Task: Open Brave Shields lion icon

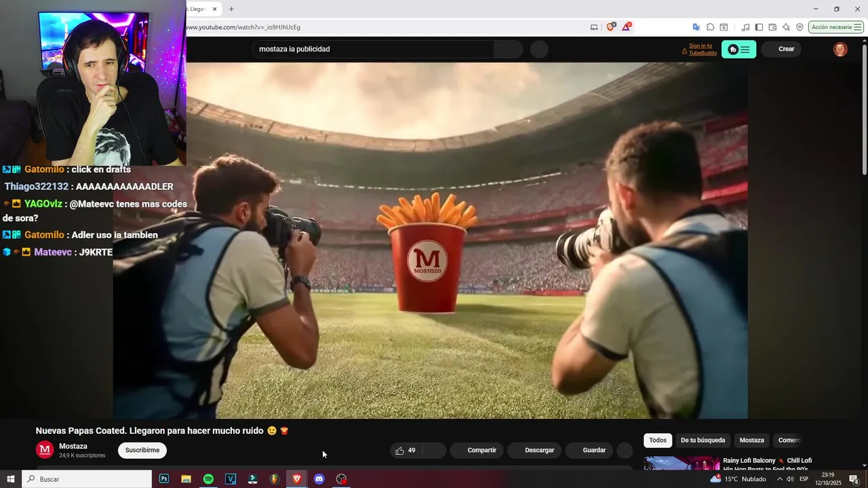Action: coord(610,27)
